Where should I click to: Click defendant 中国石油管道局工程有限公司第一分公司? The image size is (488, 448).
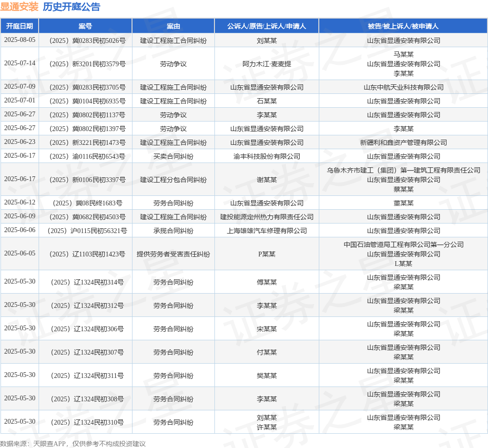point(403,244)
